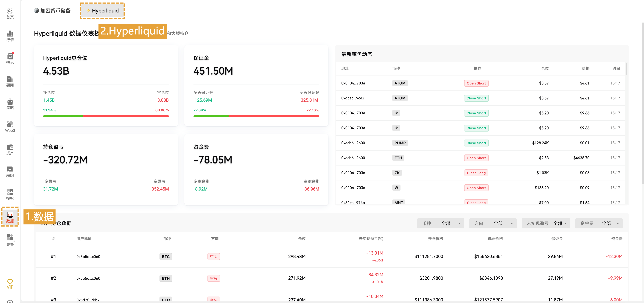Viewport: 644px width, 303px height.
Task: Click Close Short tag for 0xdcac...9ce2
Action: click(476, 98)
